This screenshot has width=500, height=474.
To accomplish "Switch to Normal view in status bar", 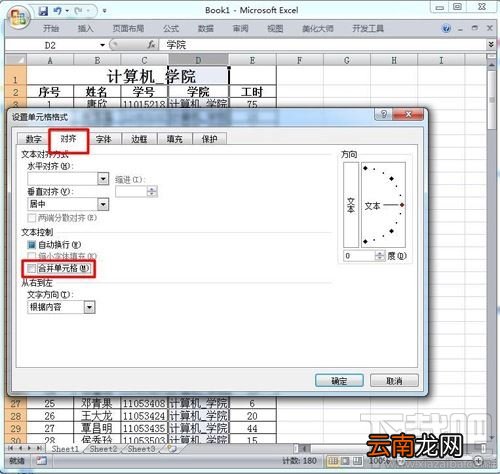I will click(x=332, y=461).
